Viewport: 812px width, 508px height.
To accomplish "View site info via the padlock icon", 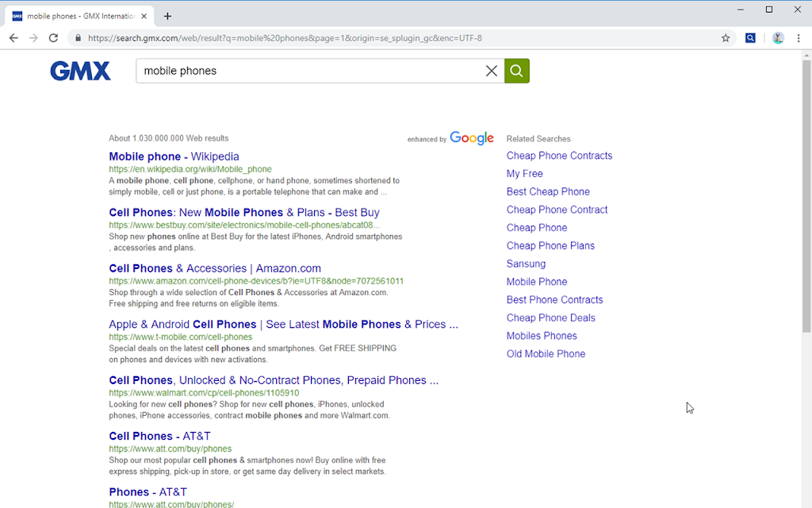I will coord(79,38).
